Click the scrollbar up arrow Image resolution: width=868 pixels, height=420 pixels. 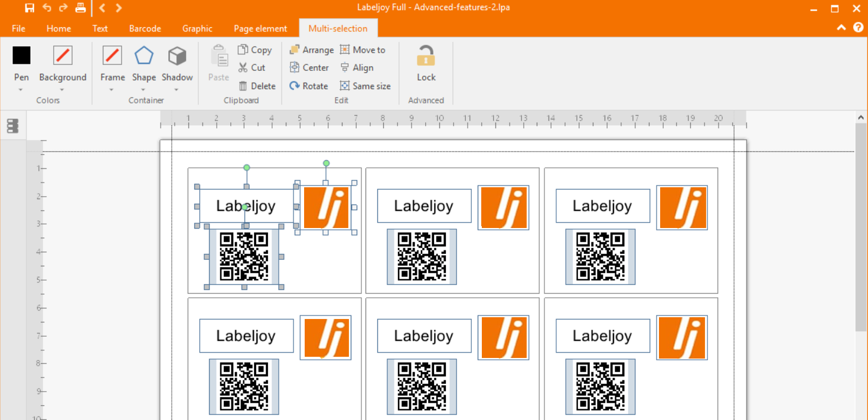(861, 118)
